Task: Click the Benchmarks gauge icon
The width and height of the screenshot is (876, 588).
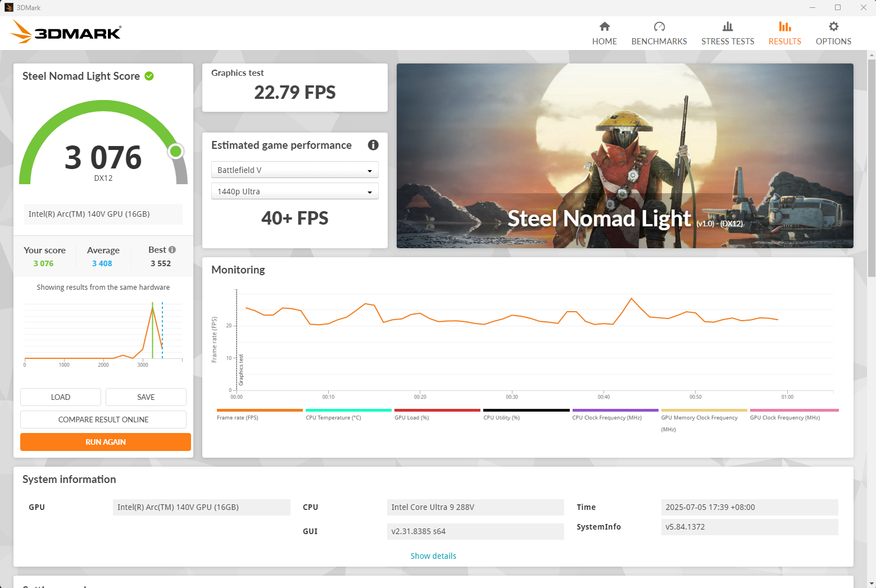Action: click(659, 26)
